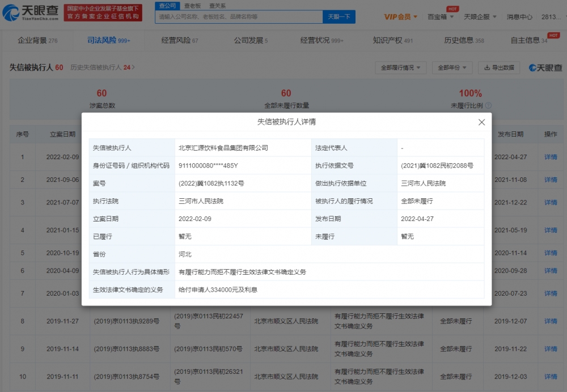The width and height of the screenshot is (567, 392).
Task: Click 给付申请人334000元及利息 obligation text
Action: tap(218, 290)
